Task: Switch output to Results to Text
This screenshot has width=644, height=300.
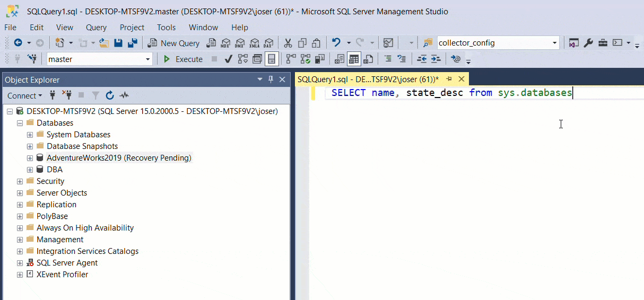Action: click(340, 59)
